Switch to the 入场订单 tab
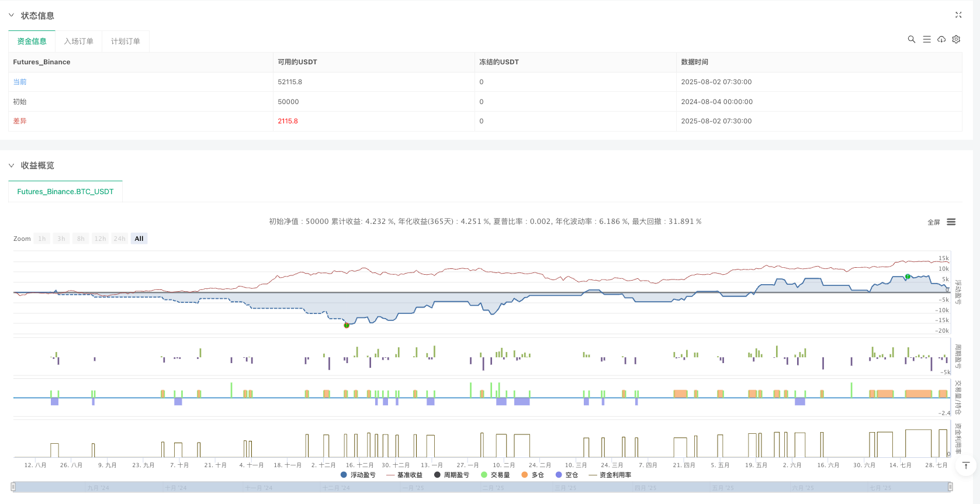This screenshot has width=980, height=504. (x=79, y=41)
